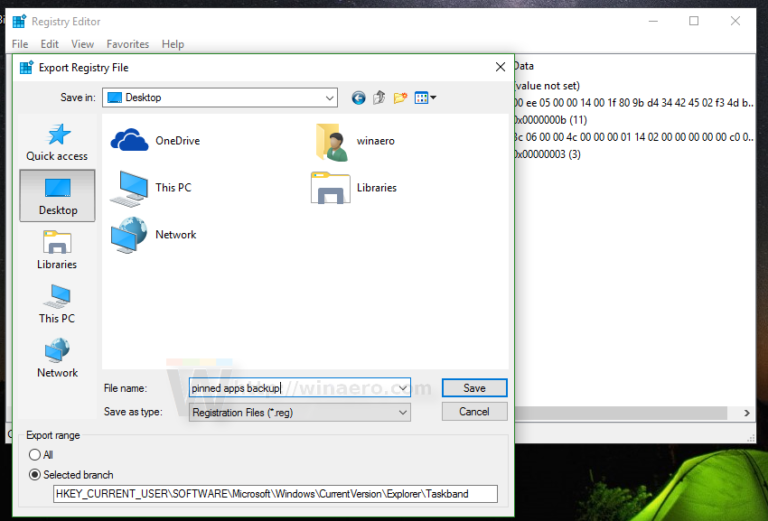Create a new folder

(x=400, y=98)
